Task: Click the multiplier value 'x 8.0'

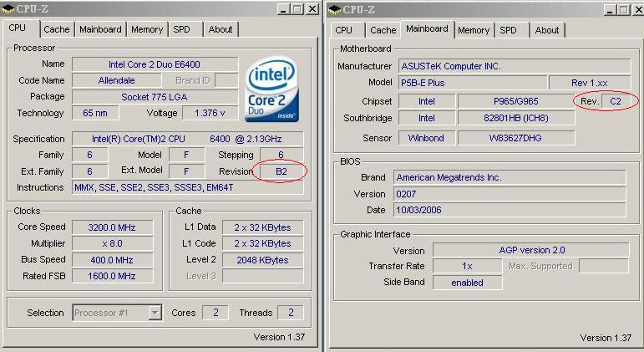Action: click(112, 243)
